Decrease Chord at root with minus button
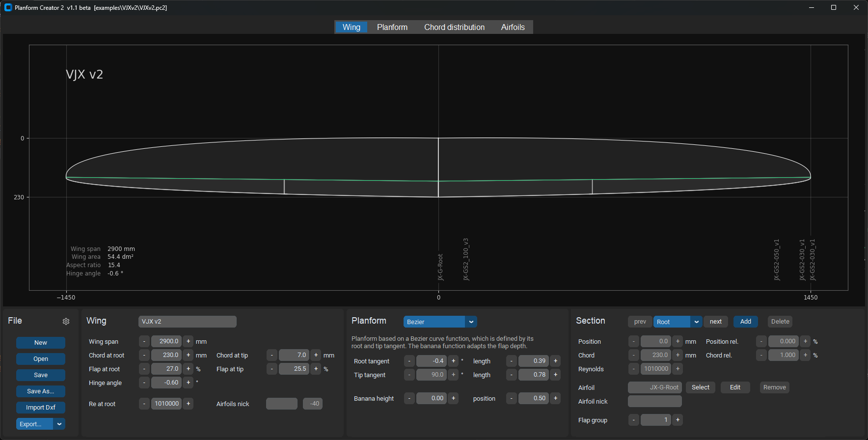The image size is (868, 440). click(144, 355)
